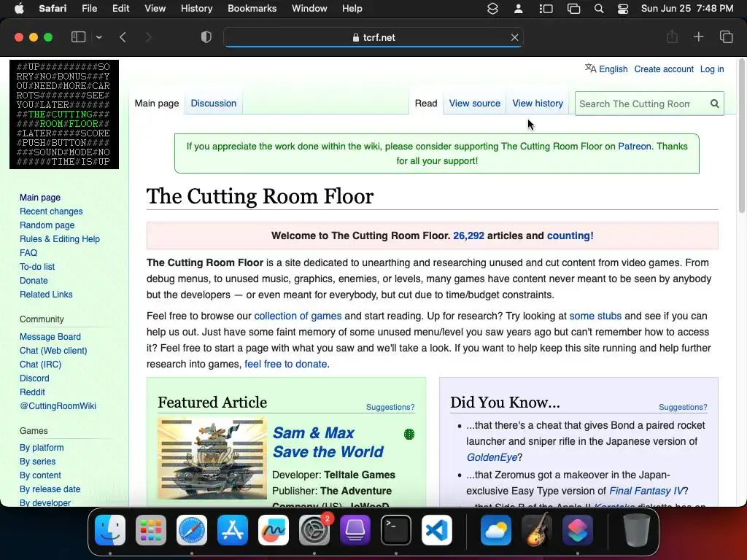Click the green featured badge icon
The image size is (747, 560).
409,434
